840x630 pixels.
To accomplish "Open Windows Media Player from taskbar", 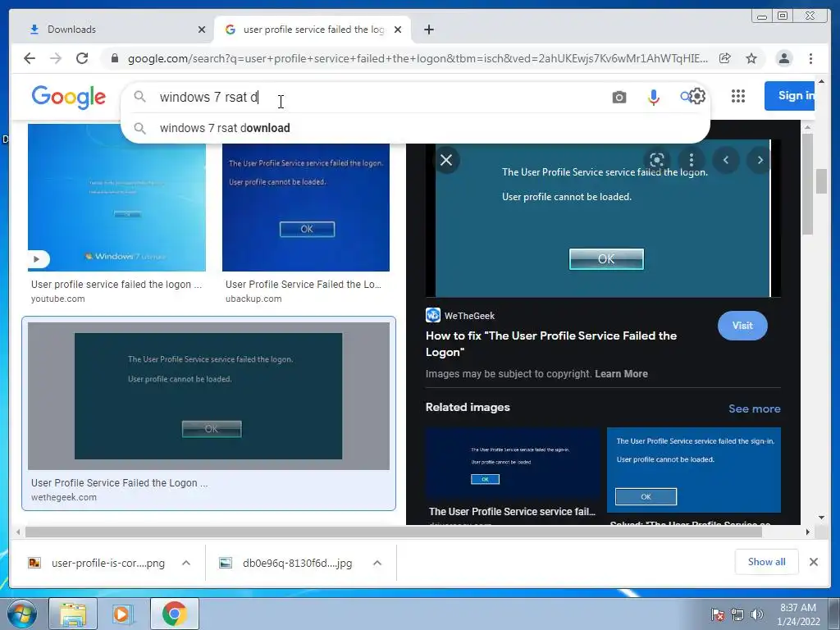I will 123,614.
